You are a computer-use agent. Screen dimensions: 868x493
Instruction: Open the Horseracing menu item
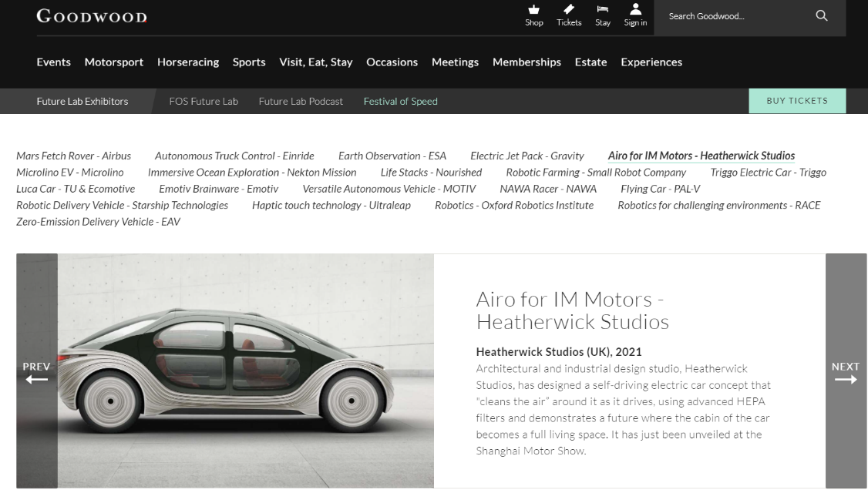pyautogui.click(x=188, y=62)
